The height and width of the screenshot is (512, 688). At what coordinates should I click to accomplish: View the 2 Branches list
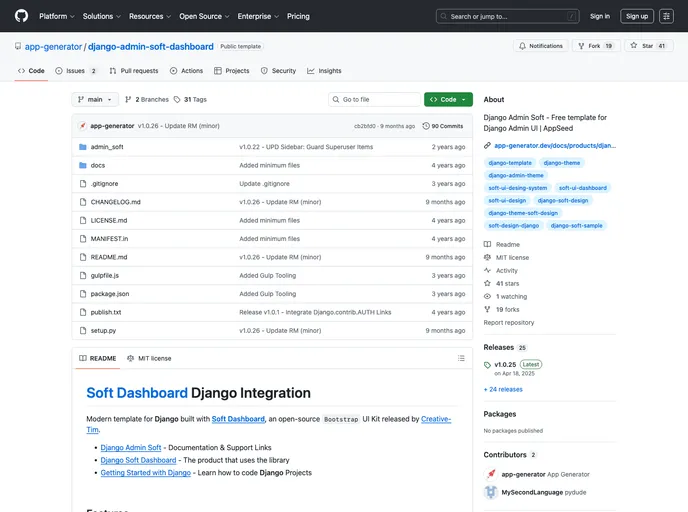tap(147, 100)
